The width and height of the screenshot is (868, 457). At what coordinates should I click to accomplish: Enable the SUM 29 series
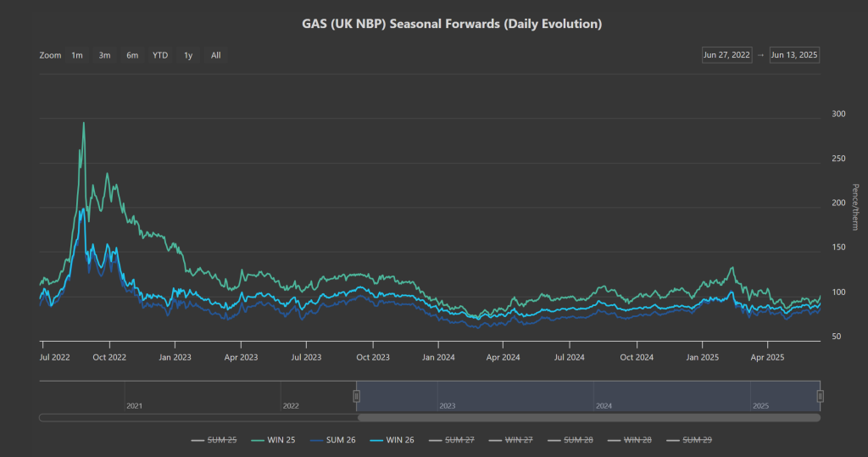[x=688, y=440]
